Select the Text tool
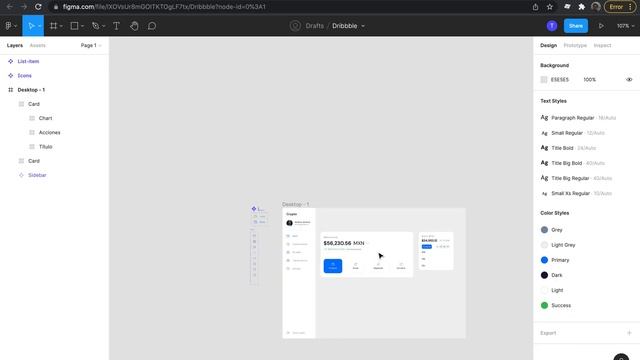 point(116,26)
